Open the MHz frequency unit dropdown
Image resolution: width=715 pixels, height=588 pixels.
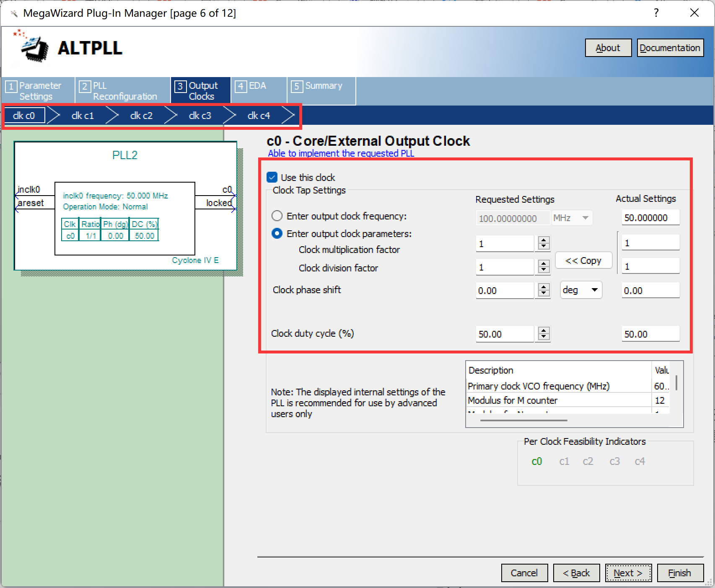(572, 218)
